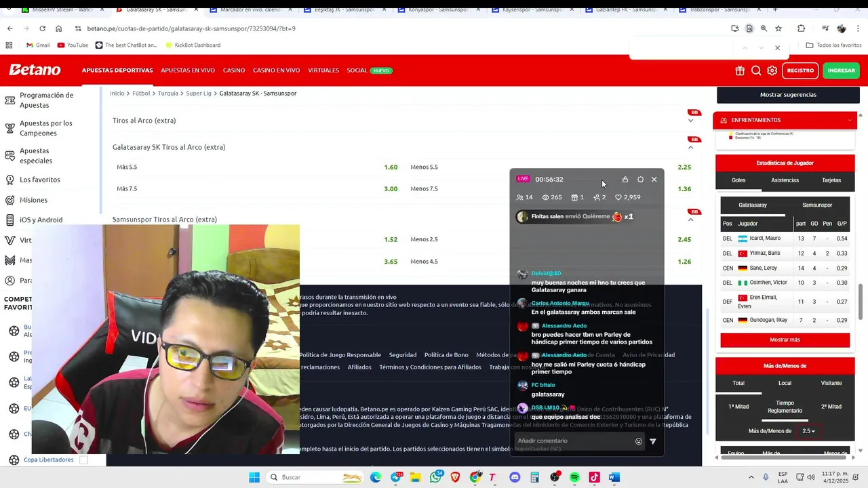
Task: Open WhatsApp from the taskbar
Action: tap(435, 477)
